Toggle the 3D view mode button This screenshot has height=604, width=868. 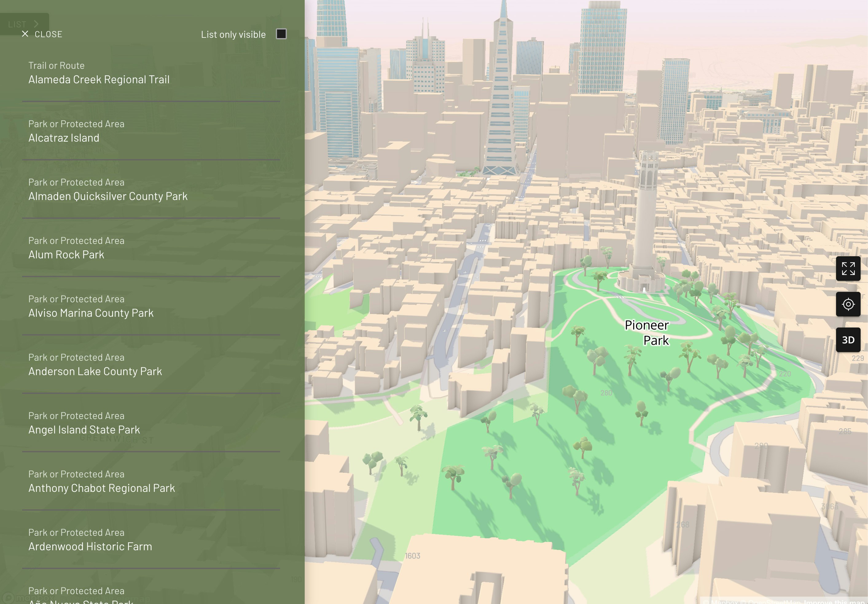click(x=848, y=339)
